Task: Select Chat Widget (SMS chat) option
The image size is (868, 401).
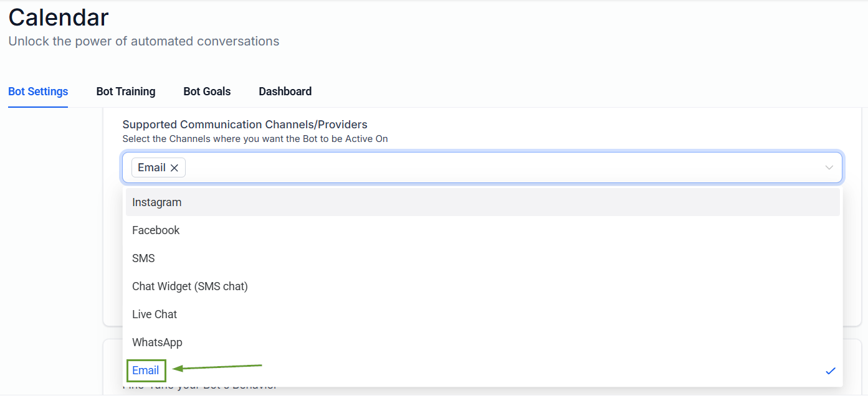Action: [190, 286]
